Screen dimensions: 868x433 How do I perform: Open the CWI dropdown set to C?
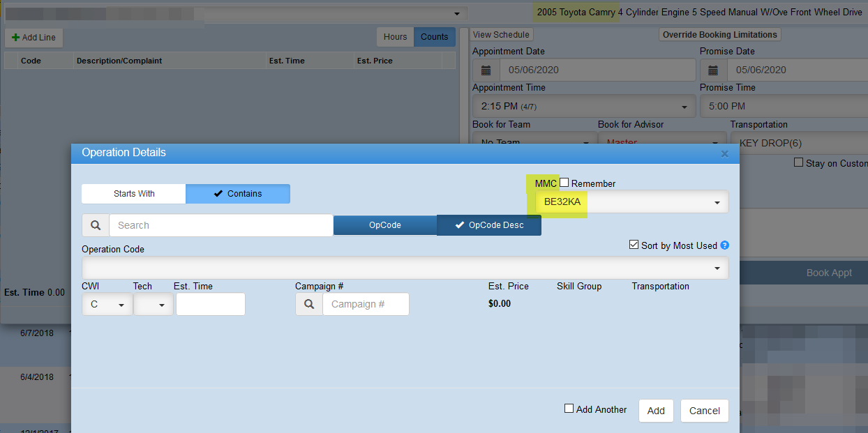coord(107,305)
